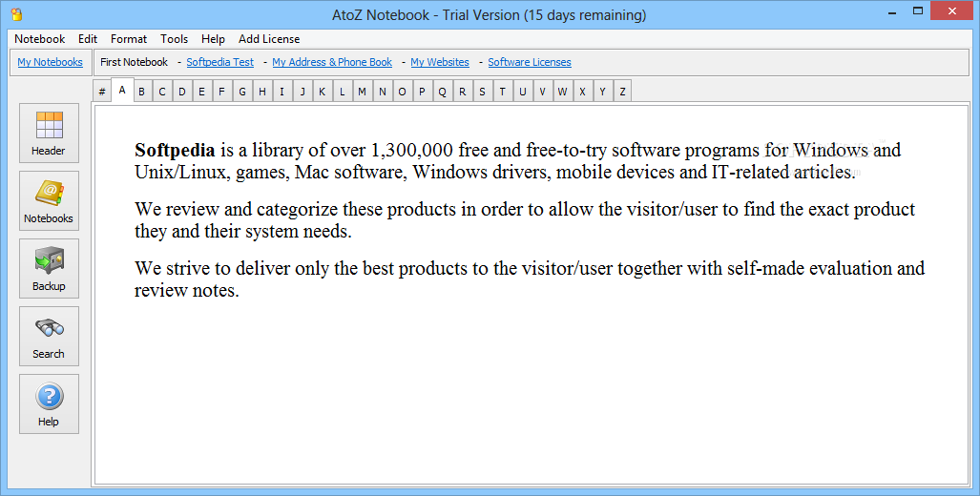This screenshot has height=496, width=980.
Task: Click the AtoZ Notebook title bar icon
Action: pos(17,13)
